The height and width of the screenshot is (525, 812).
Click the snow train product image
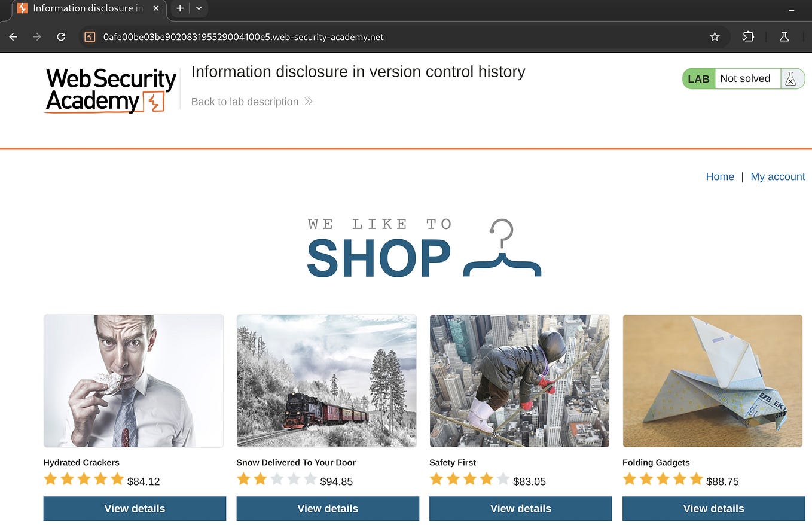coord(326,381)
